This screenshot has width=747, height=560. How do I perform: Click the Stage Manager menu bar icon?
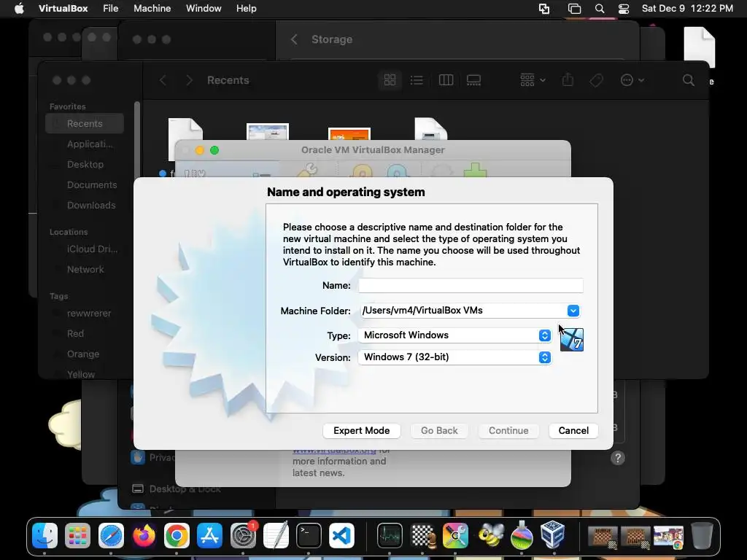coord(575,9)
